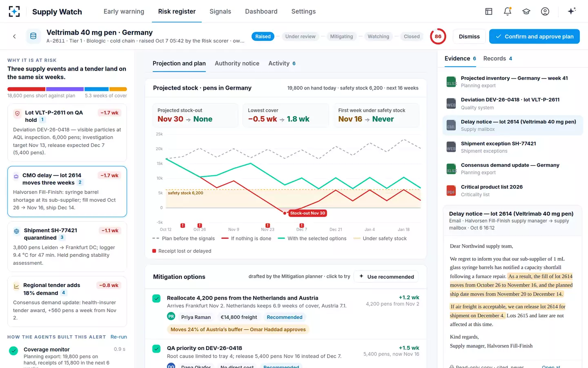Uncheck Reallocate 4,200 pens option
Screen dimensions: 588x368
(156, 298)
